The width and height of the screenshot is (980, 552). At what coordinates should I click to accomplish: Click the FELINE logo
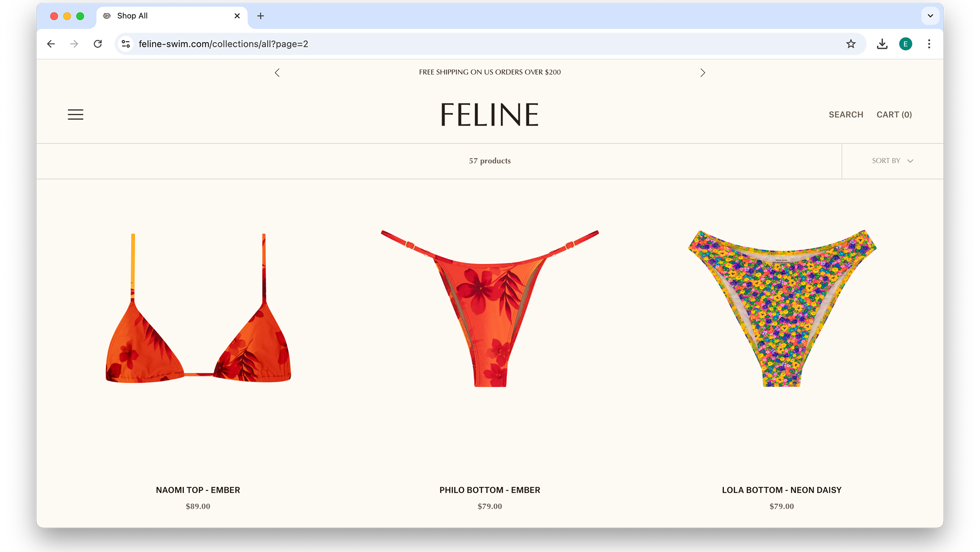tap(490, 115)
